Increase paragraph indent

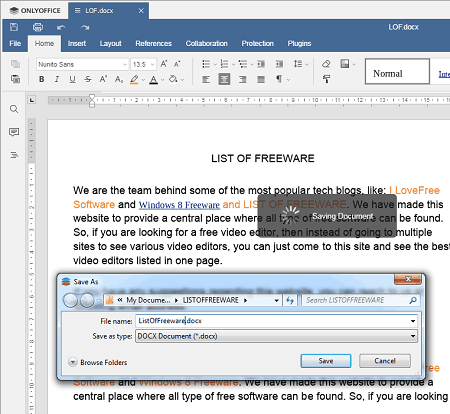[279, 64]
